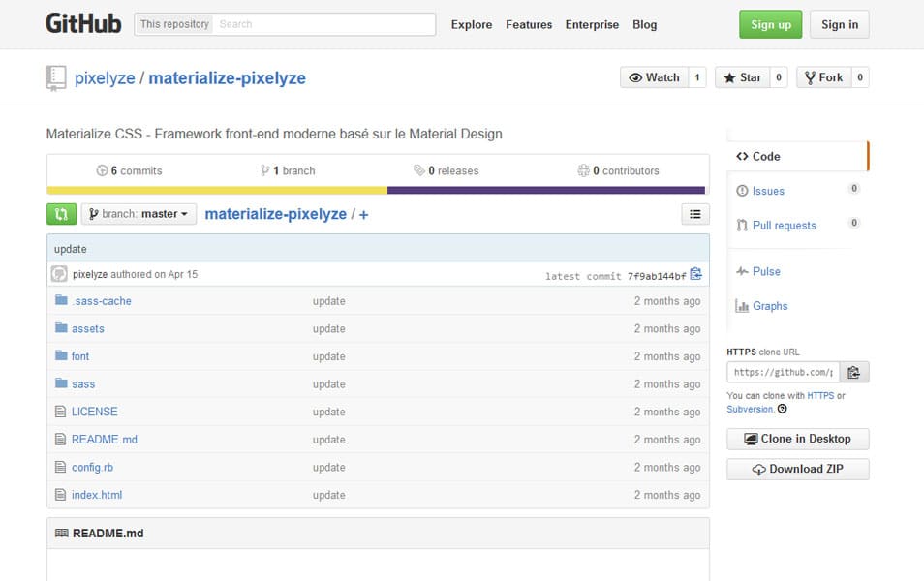Go to Blog in top navigation
Image resolution: width=924 pixels, height=581 pixels.
(645, 25)
